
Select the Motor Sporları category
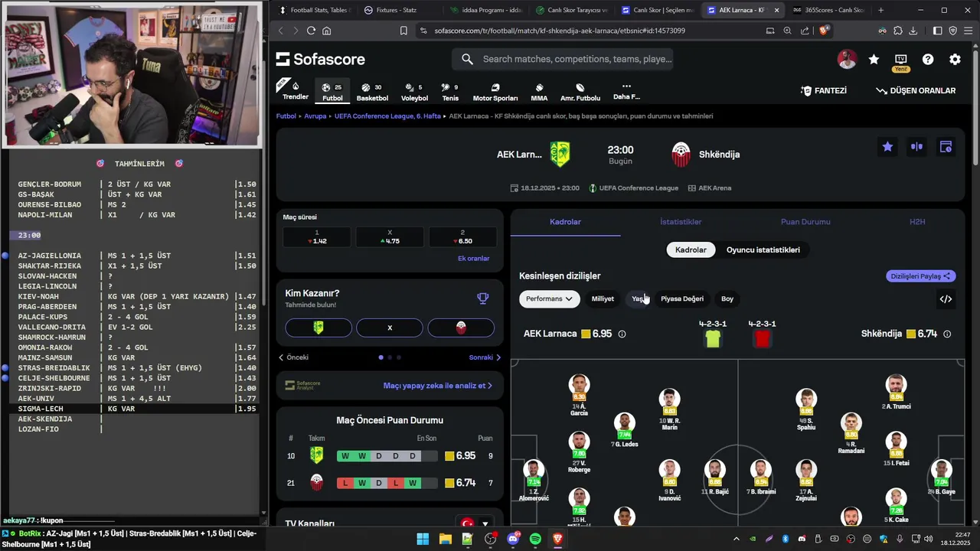pyautogui.click(x=495, y=92)
